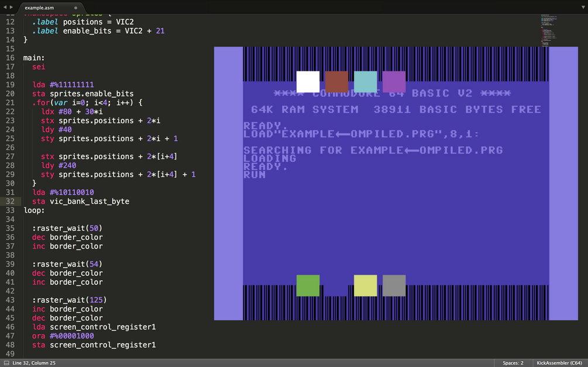Click '#%10110010' on line 31
This screenshot has height=367, width=588.
(x=72, y=192)
